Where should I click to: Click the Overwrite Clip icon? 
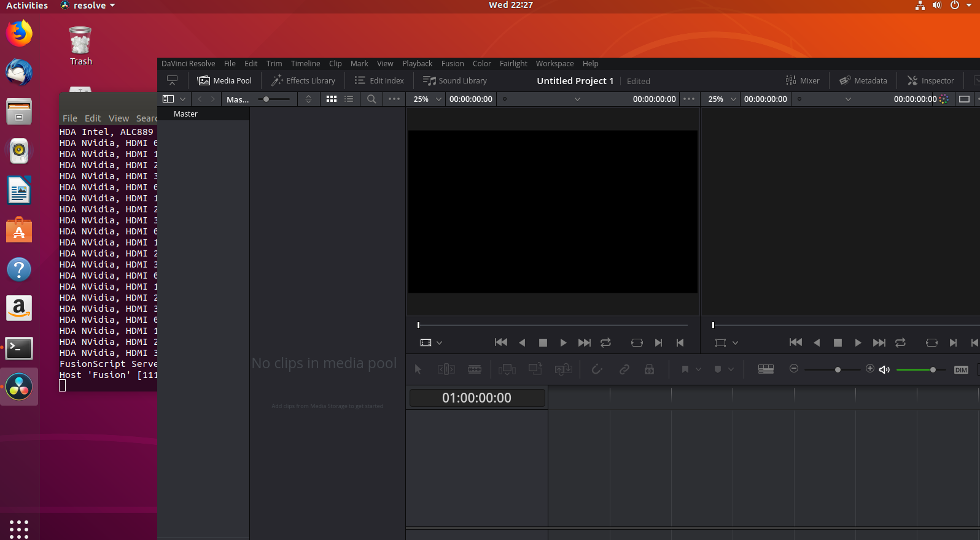tap(535, 369)
